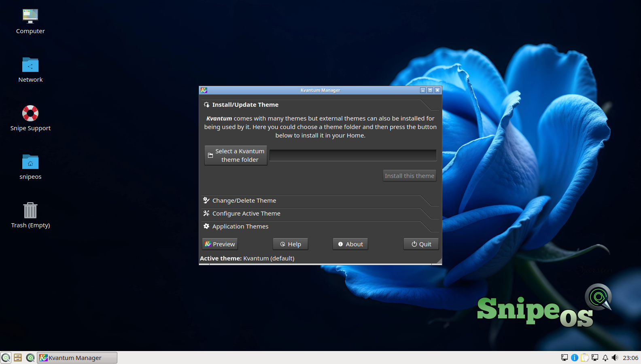Select the Computer desktop icon
641x364 pixels.
coord(30,21)
